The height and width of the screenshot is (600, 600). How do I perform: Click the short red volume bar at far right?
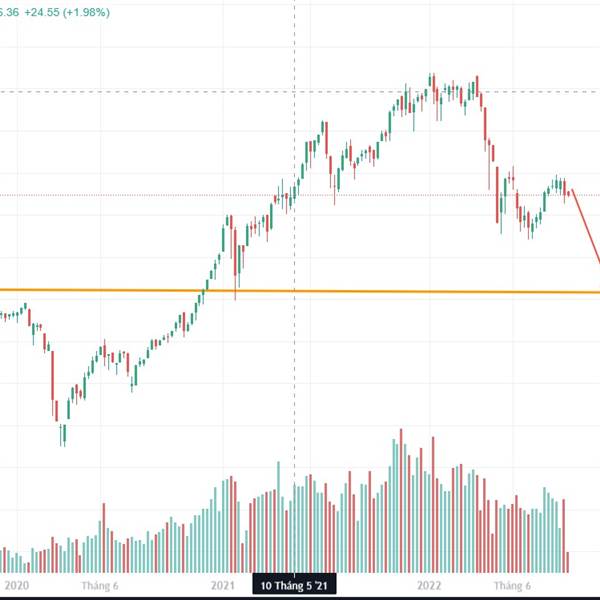point(569,561)
